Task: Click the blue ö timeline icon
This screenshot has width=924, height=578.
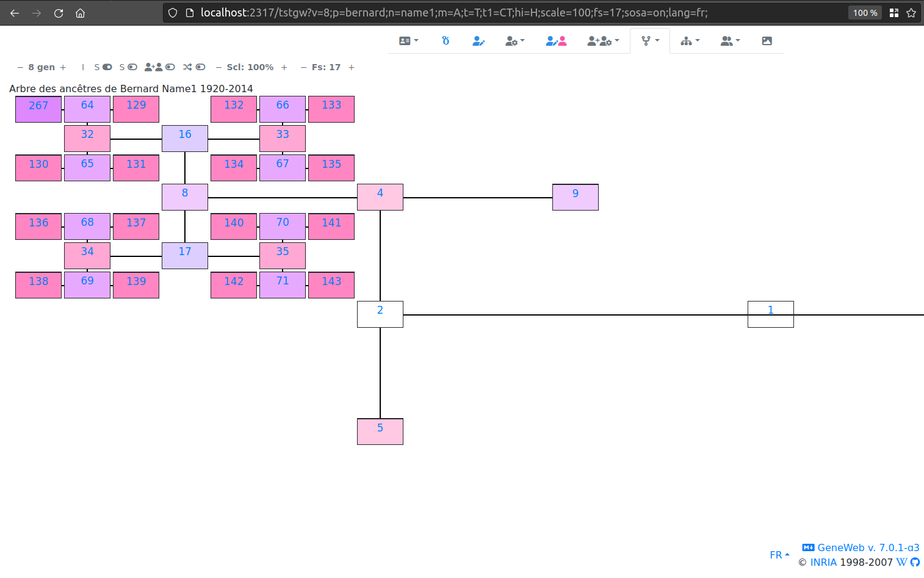Action: pyautogui.click(x=446, y=40)
